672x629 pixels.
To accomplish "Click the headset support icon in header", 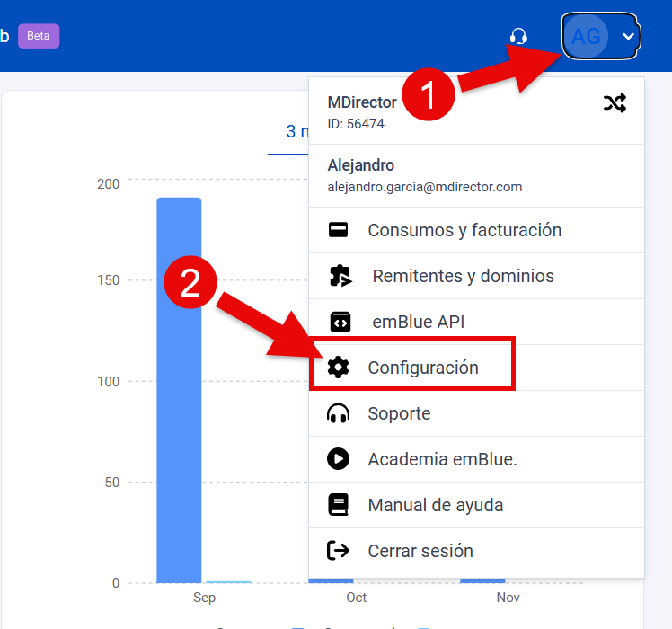I will click(518, 36).
